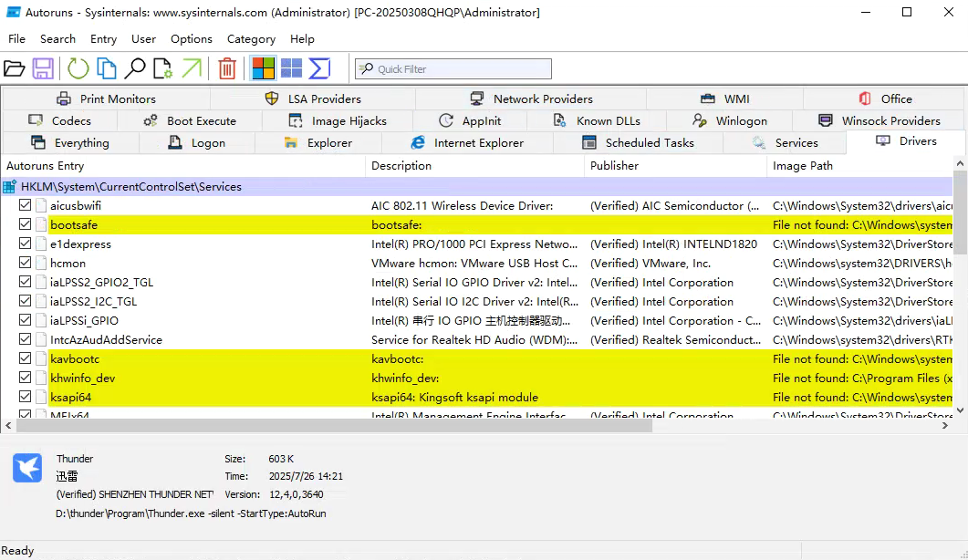This screenshot has width=968, height=560.
Task: Open the Options menu
Action: (x=191, y=39)
